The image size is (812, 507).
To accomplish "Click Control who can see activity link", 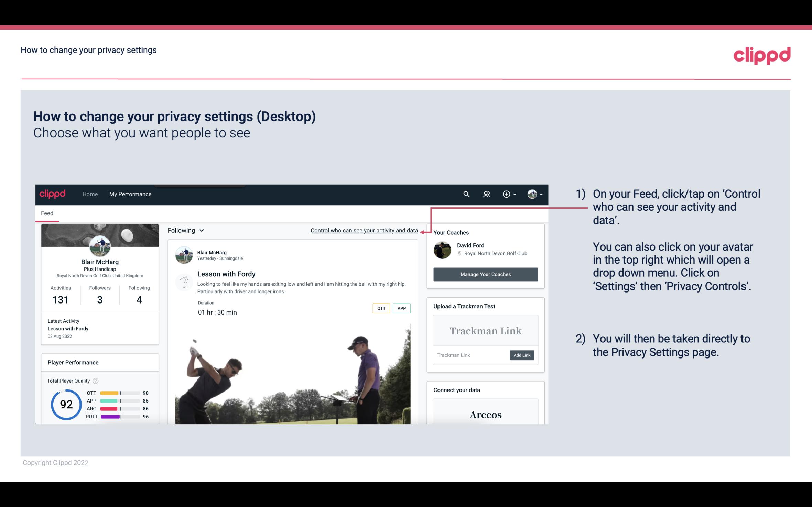I will [x=364, y=230].
